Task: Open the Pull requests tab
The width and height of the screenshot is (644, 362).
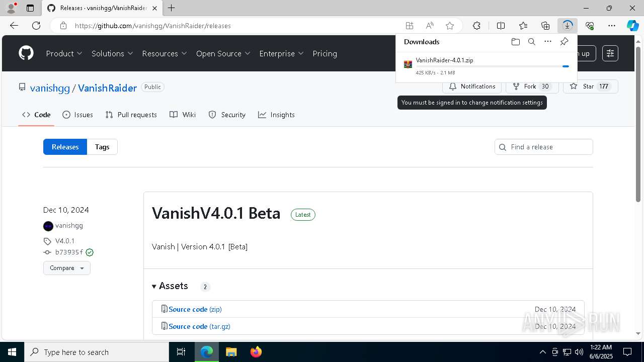Action: (131, 115)
